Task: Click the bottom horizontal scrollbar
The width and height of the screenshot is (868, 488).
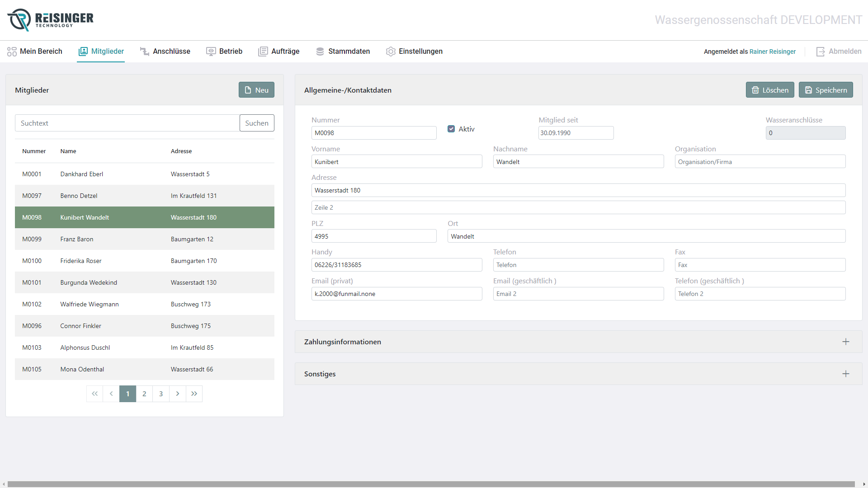Action: pos(431,484)
